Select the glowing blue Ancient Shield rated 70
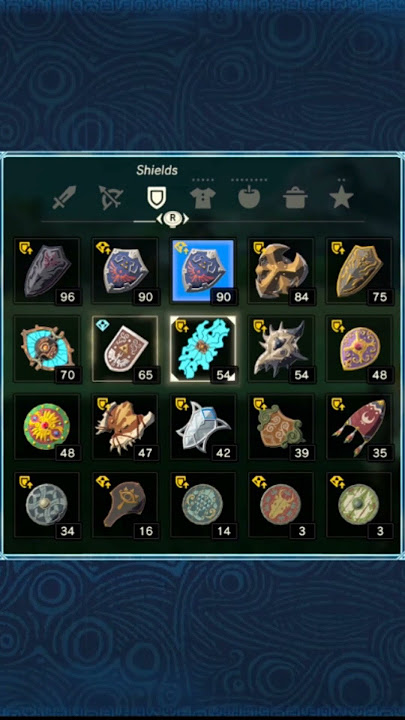The height and width of the screenshot is (720, 405). (47, 349)
